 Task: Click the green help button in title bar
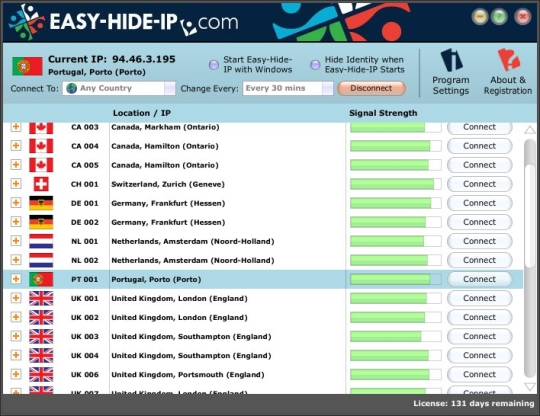click(499, 17)
